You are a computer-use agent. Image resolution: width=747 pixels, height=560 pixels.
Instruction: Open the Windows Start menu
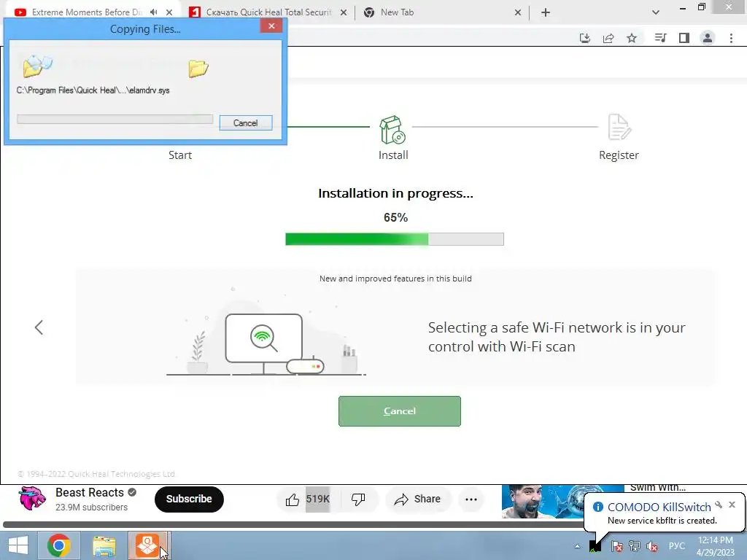(18, 545)
